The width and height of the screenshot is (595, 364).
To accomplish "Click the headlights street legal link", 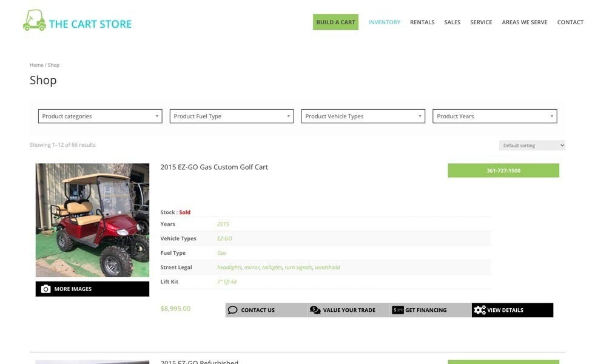I will pyautogui.click(x=229, y=267).
